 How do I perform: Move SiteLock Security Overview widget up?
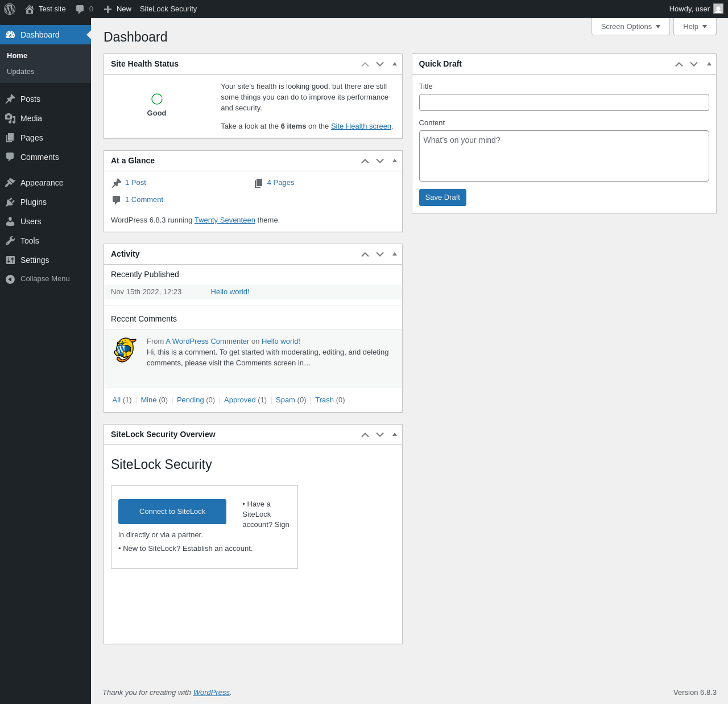click(x=365, y=435)
